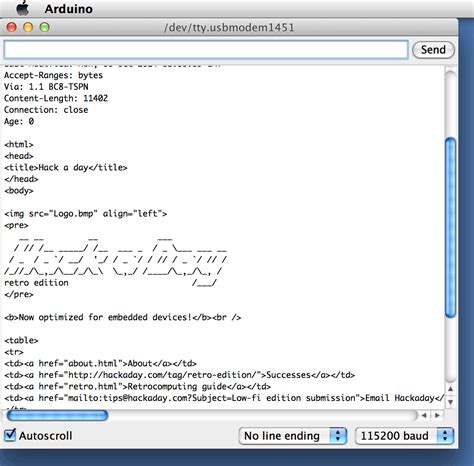Click the window title /dev/tty.usbmodem1451
Viewport: 474px width, 466px height.
(229, 27)
